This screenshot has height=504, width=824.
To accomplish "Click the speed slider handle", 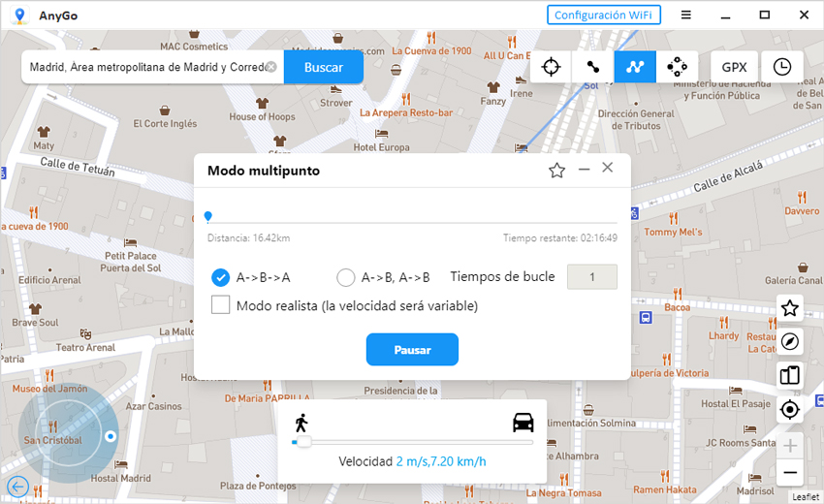I will click(x=302, y=442).
